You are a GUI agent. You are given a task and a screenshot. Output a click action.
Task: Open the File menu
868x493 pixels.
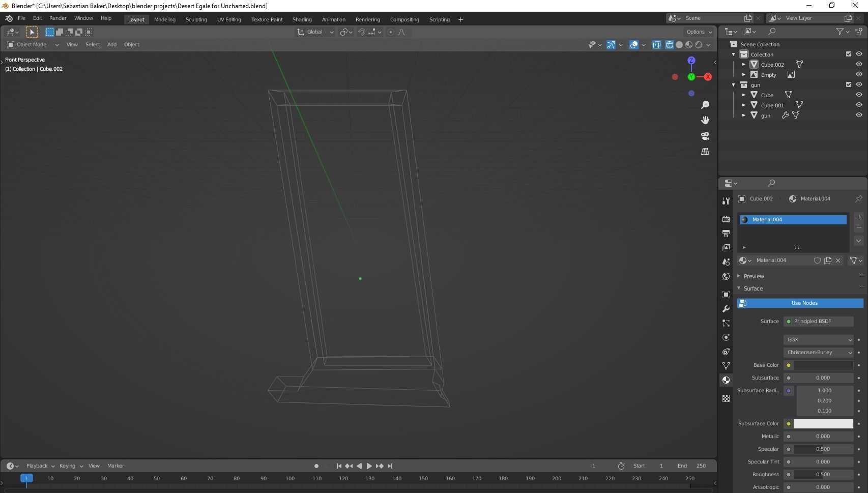pyautogui.click(x=21, y=18)
